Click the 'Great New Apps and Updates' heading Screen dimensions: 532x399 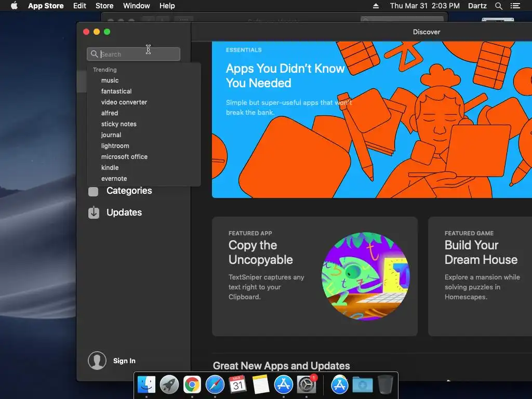[x=281, y=366]
